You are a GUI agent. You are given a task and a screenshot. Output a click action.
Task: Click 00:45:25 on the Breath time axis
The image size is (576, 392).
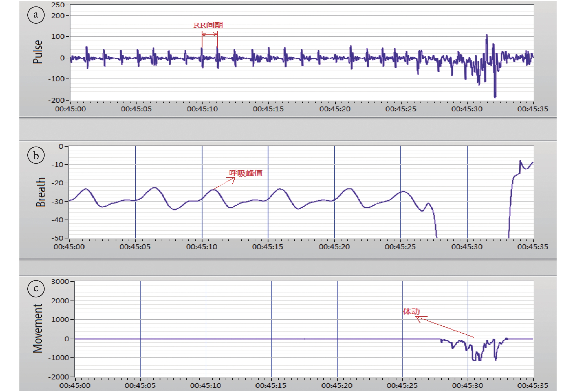point(400,247)
